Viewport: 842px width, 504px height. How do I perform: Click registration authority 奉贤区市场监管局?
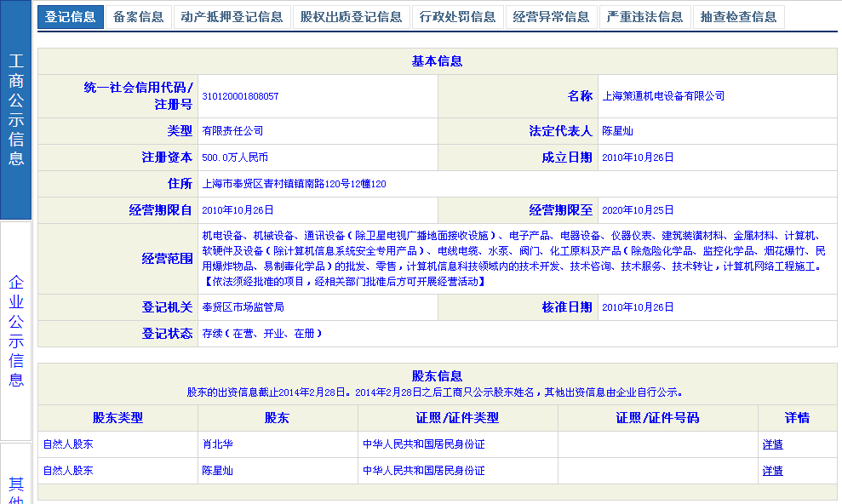[243, 307]
